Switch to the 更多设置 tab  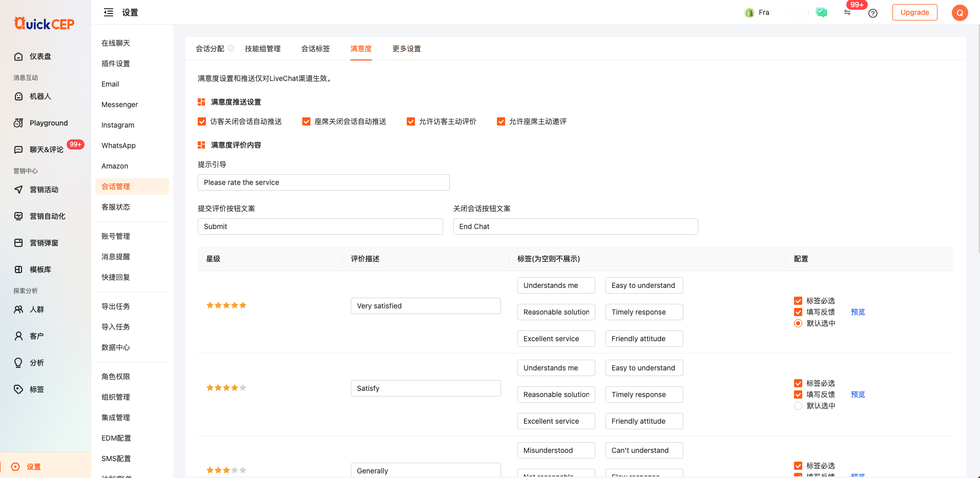407,49
